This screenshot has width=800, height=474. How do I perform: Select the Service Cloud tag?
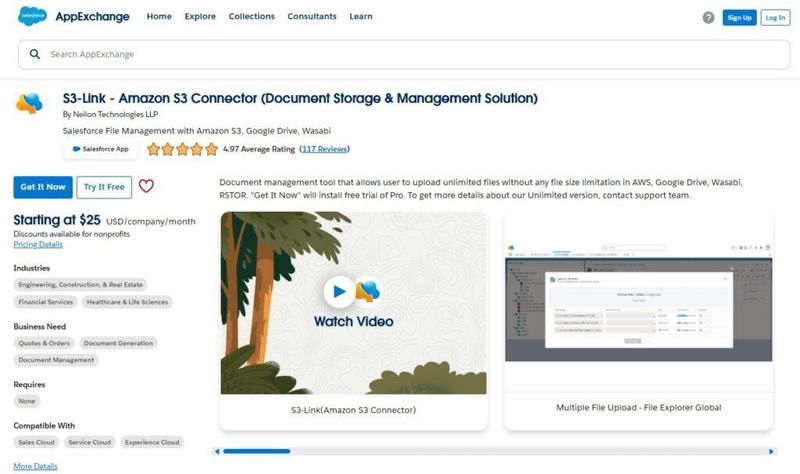(x=89, y=442)
